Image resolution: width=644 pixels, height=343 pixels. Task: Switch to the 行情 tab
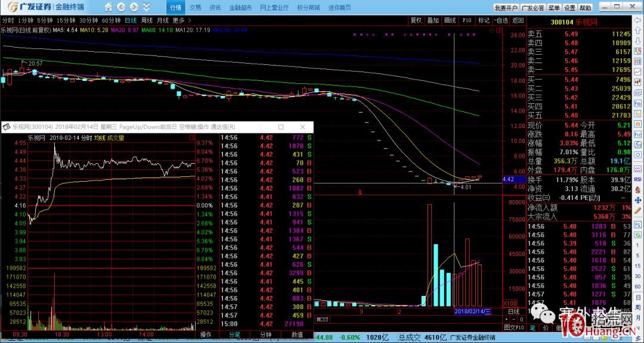click(175, 7)
